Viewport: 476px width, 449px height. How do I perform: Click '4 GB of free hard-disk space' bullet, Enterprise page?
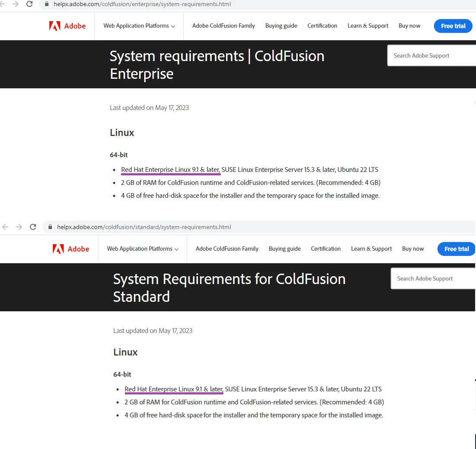[x=250, y=196]
